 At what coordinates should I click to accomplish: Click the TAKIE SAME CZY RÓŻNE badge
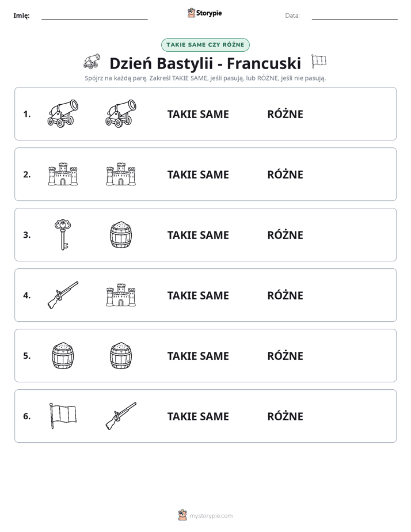205,45
